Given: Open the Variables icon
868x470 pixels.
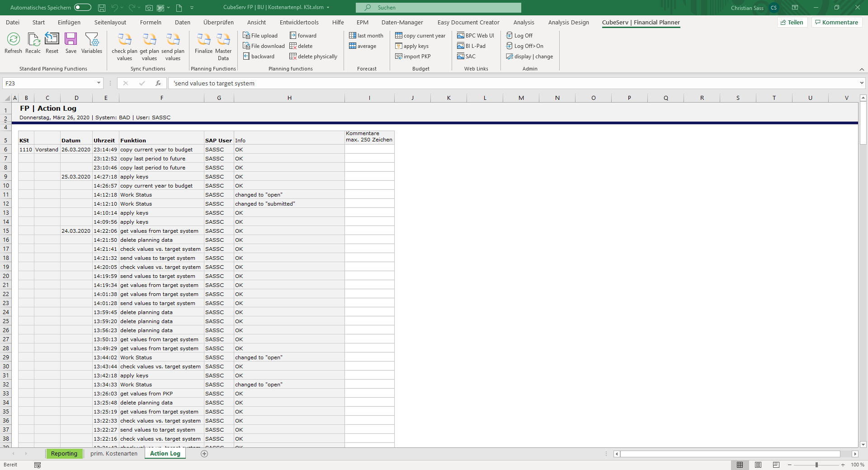Looking at the screenshot, I should point(92,43).
